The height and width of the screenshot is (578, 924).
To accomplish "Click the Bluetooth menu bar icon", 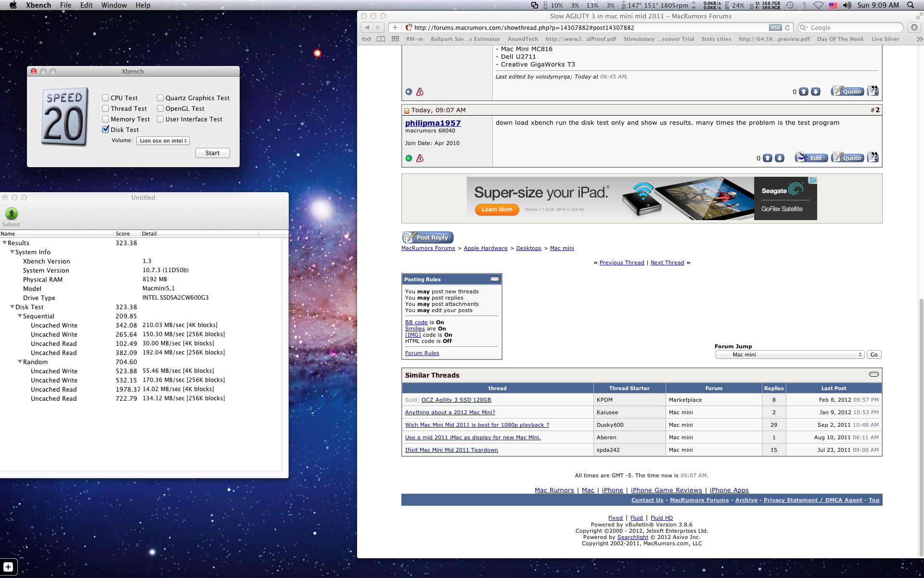I will 804,5.
